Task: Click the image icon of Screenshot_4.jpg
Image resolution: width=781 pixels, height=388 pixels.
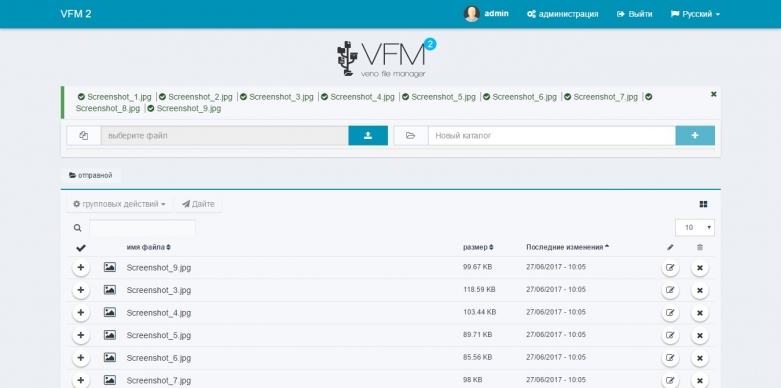Action: point(110,313)
